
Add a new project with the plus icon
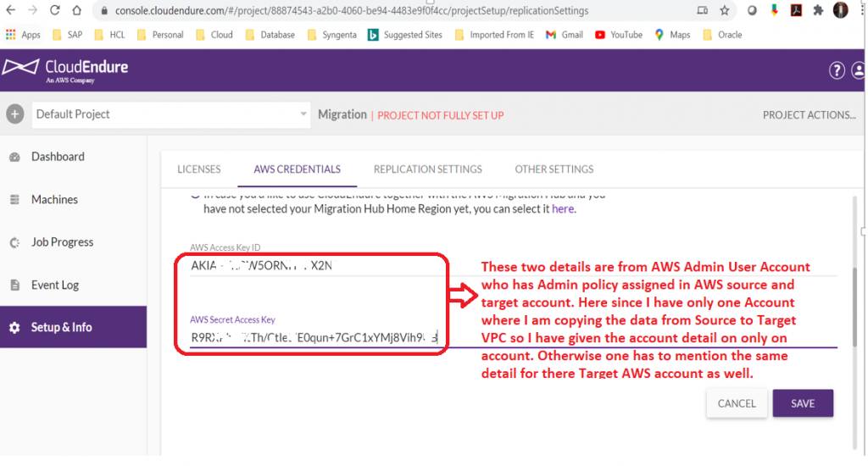(15, 114)
